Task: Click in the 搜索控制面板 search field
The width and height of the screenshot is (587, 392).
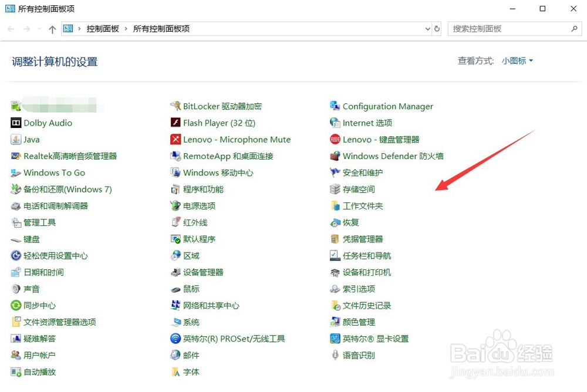Action: pos(515,29)
